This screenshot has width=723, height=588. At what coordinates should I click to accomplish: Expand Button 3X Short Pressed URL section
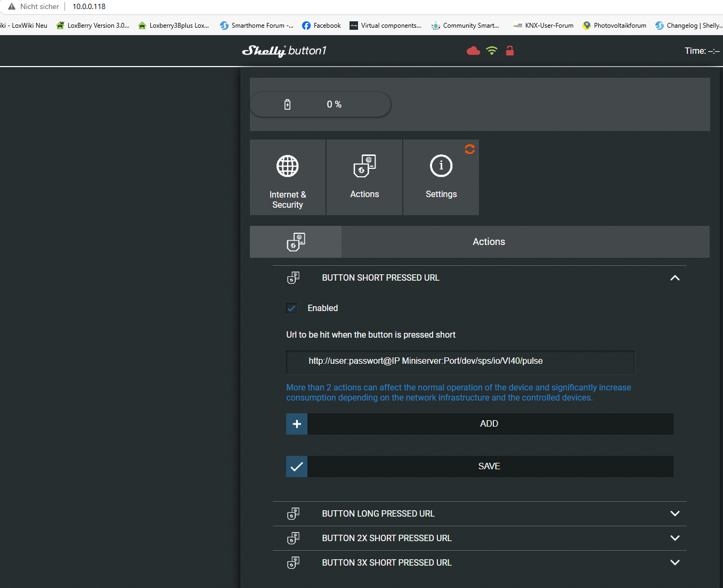pos(675,563)
